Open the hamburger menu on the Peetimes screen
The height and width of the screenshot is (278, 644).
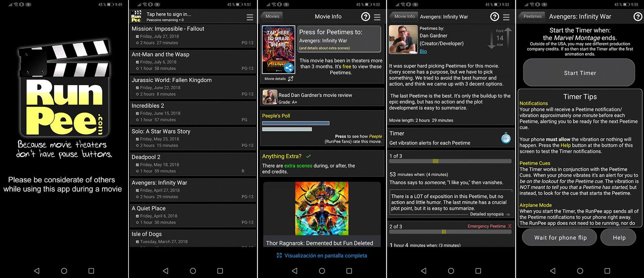(506, 17)
